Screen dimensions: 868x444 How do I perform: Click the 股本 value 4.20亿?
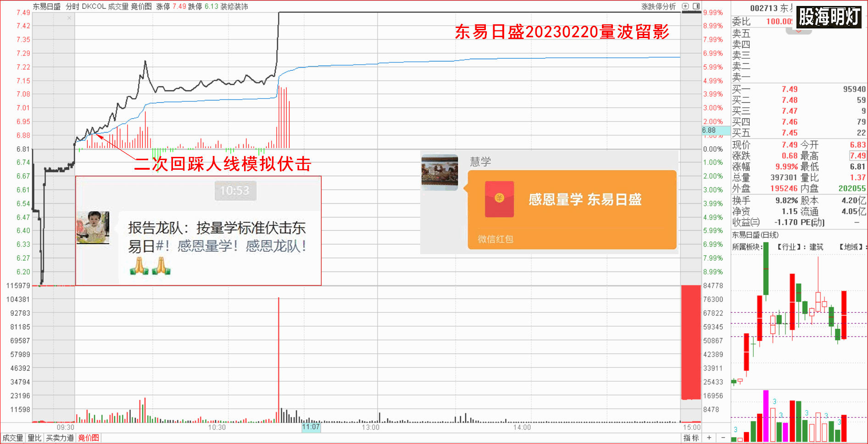[x=854, y=200]
